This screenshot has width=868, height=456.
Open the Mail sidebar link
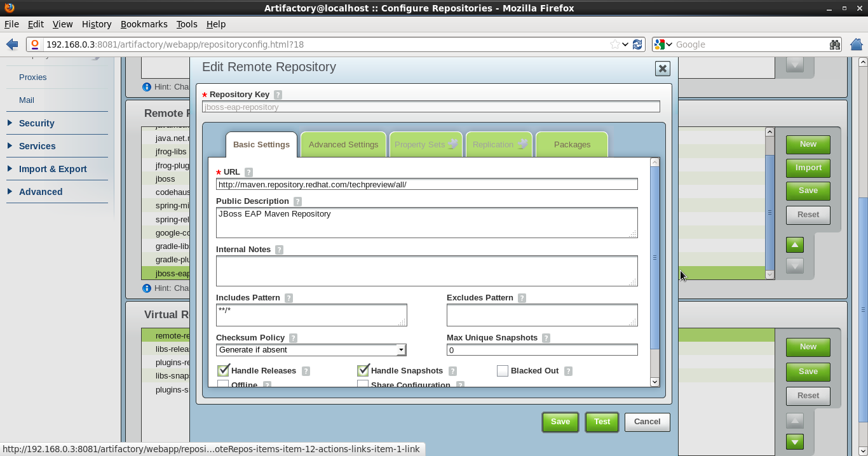tap(27, 100)
